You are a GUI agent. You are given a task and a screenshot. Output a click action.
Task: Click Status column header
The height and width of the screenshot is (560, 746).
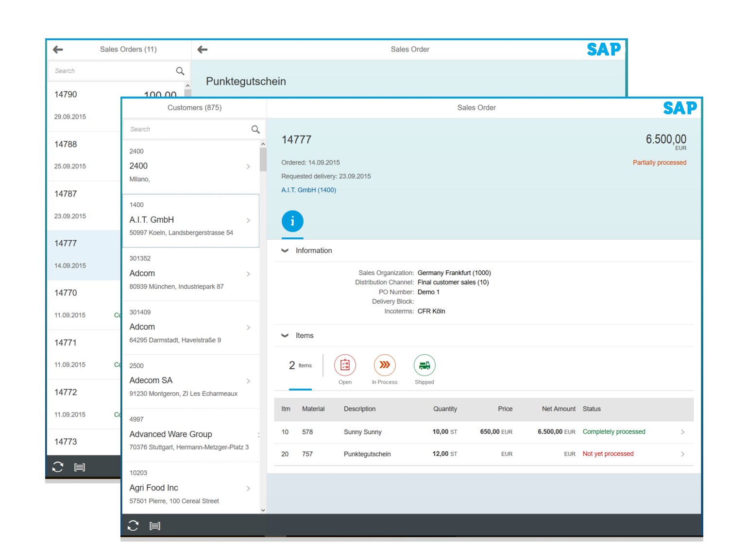592,409
